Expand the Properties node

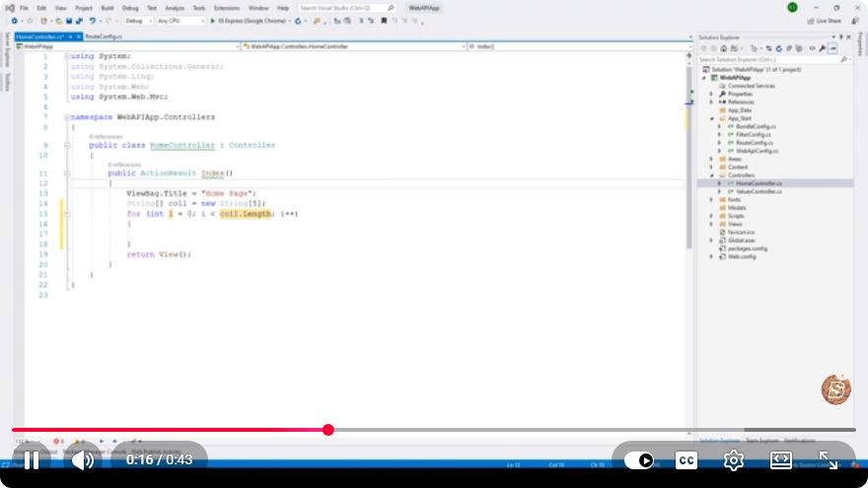coord(711,94)
